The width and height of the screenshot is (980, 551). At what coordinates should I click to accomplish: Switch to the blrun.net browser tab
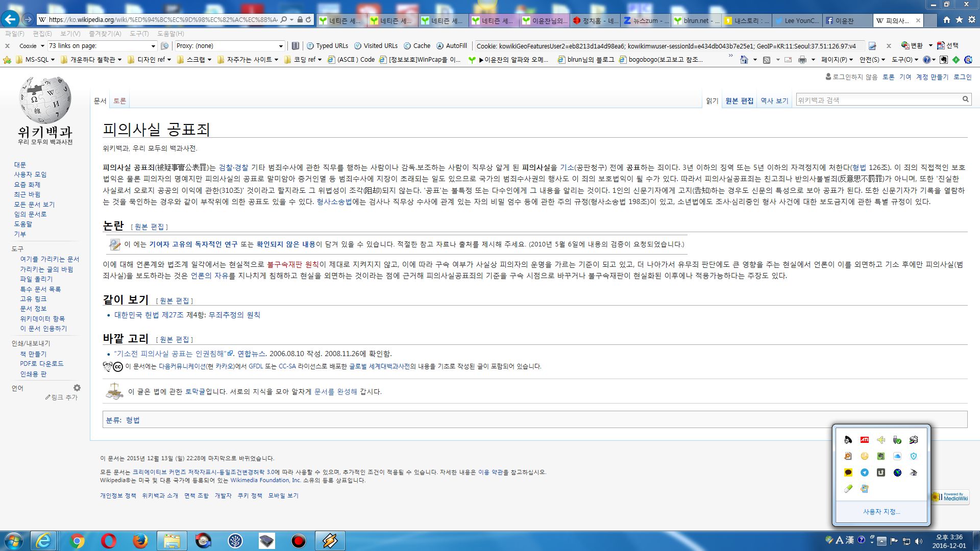pos(696,20)
